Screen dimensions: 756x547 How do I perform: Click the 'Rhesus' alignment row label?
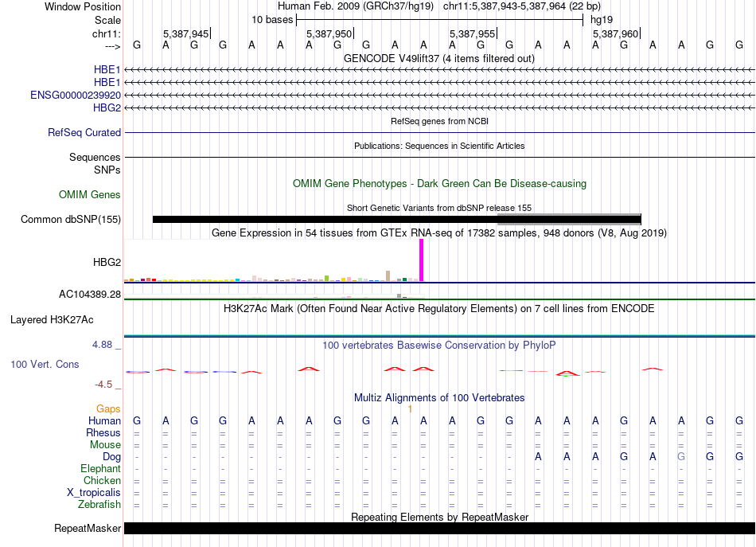pos(103,432)
